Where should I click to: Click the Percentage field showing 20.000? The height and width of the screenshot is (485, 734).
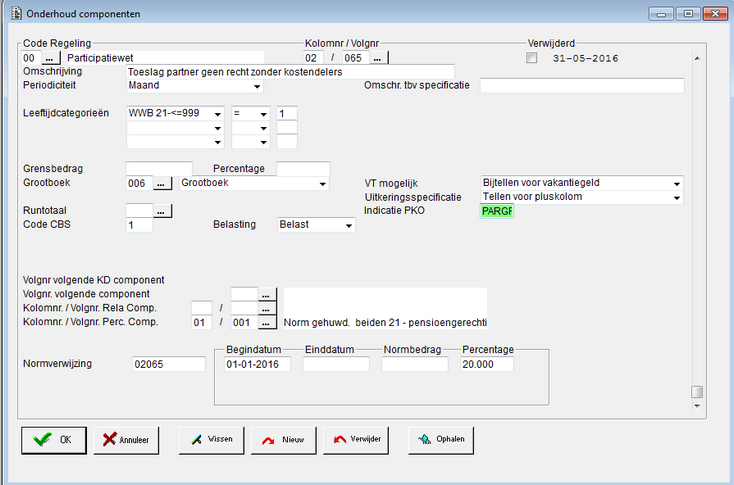pos(486,364)
